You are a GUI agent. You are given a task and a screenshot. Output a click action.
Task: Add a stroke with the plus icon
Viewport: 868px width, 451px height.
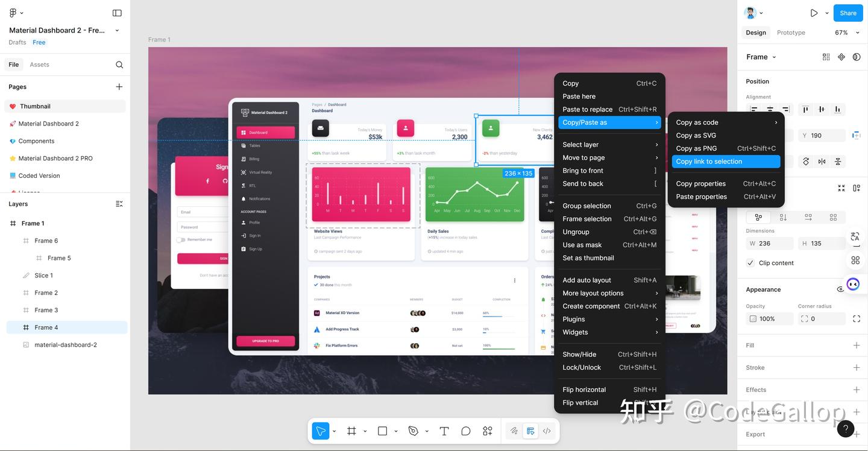pyautogui.click(x=857, y=367)
